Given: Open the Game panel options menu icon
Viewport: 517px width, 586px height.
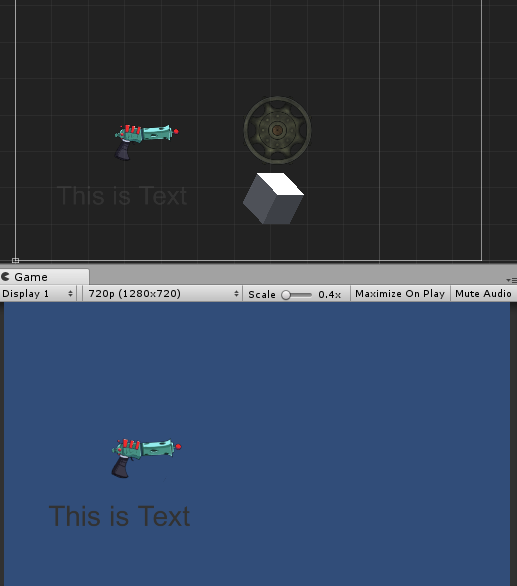Looking at the screenshot, I should pyautogui.click(x=511, y=280).
